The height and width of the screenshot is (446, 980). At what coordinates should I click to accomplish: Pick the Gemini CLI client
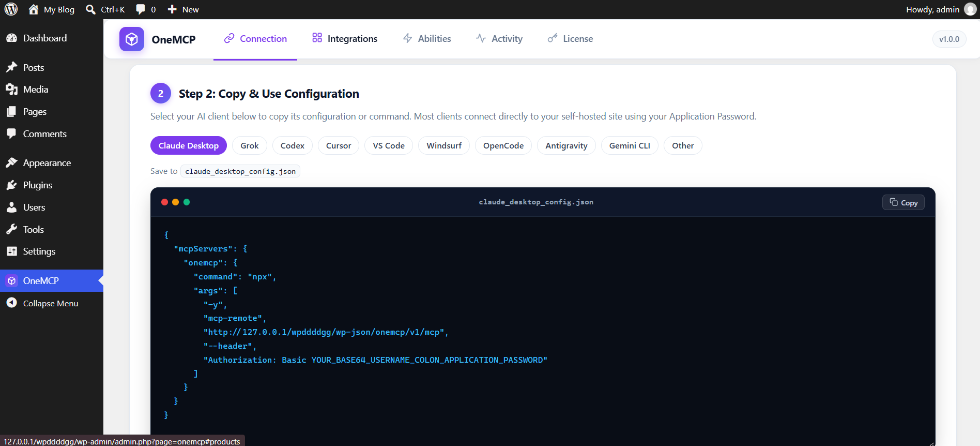pos(630,145)
